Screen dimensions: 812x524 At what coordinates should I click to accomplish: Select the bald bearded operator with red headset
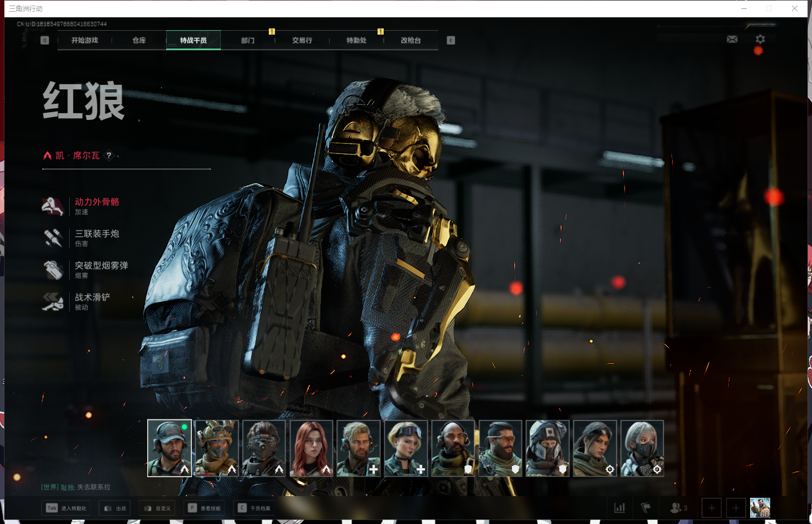pos(453,448)
